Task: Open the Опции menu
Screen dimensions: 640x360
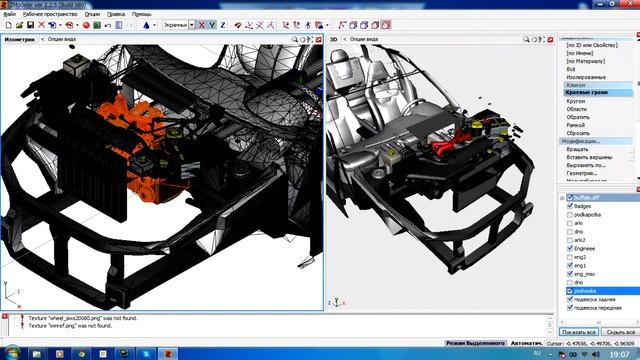Action: [92, 14]
